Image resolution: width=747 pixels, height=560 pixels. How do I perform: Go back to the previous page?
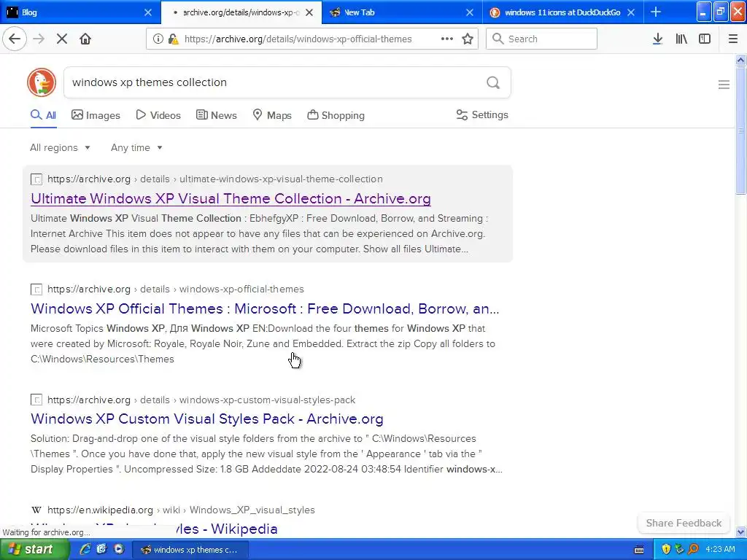tap(15, 39)
